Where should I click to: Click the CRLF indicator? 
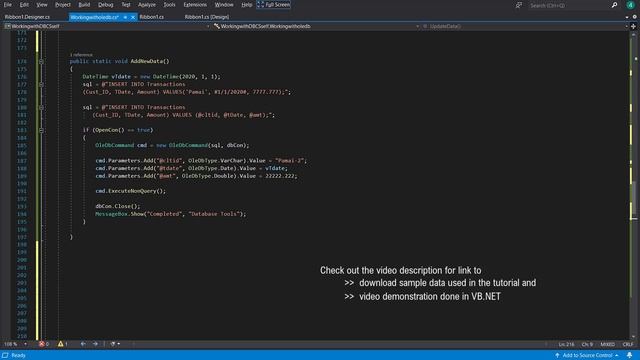(628, 344)
